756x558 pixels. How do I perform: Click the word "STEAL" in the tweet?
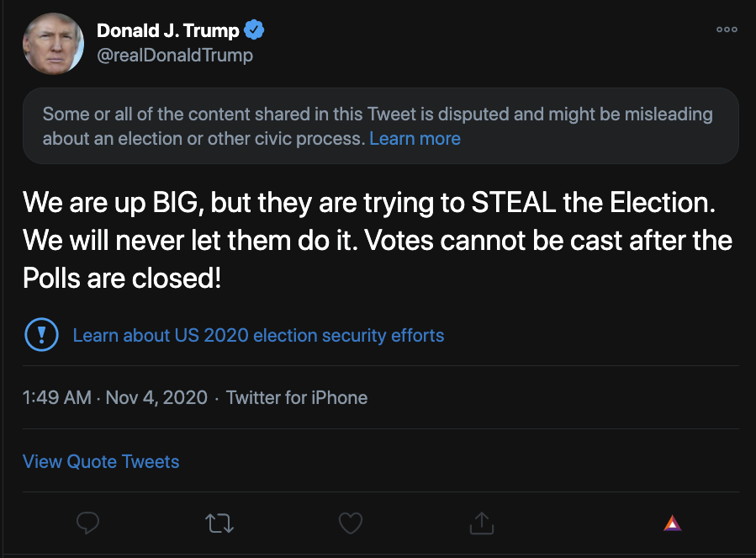click(x=513, y=203)
